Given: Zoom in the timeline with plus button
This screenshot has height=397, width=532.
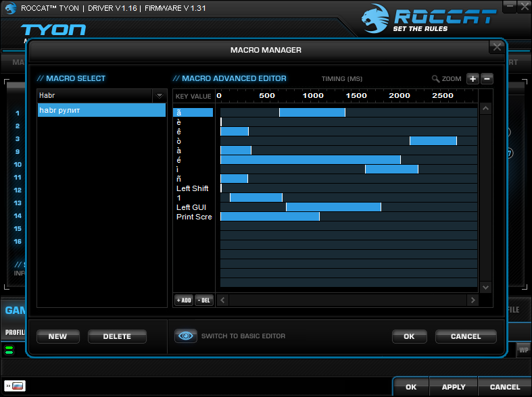Looking at the screenshot, I should click(473, 79).
